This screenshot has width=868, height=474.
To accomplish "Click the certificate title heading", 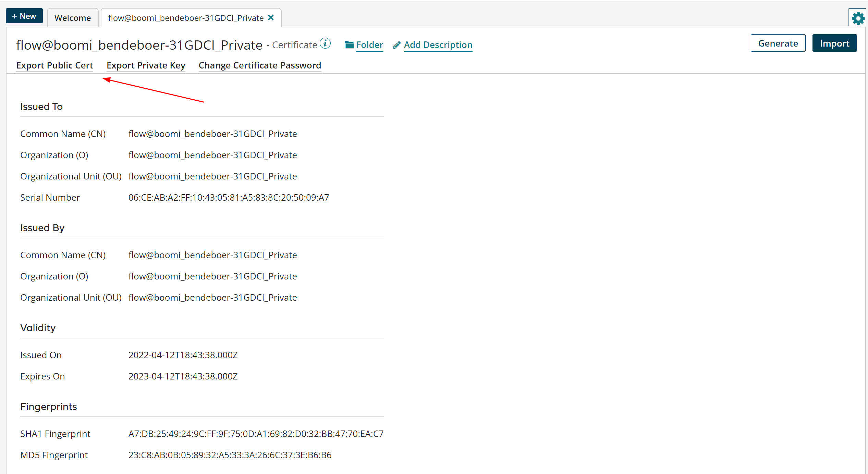I will (139, 45).
